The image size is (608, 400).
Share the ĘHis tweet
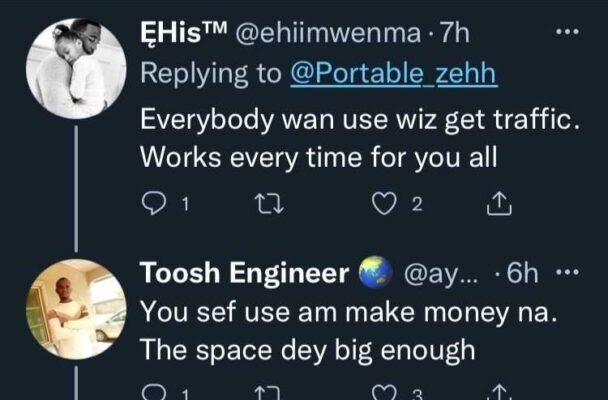click(x=498, y=204)
